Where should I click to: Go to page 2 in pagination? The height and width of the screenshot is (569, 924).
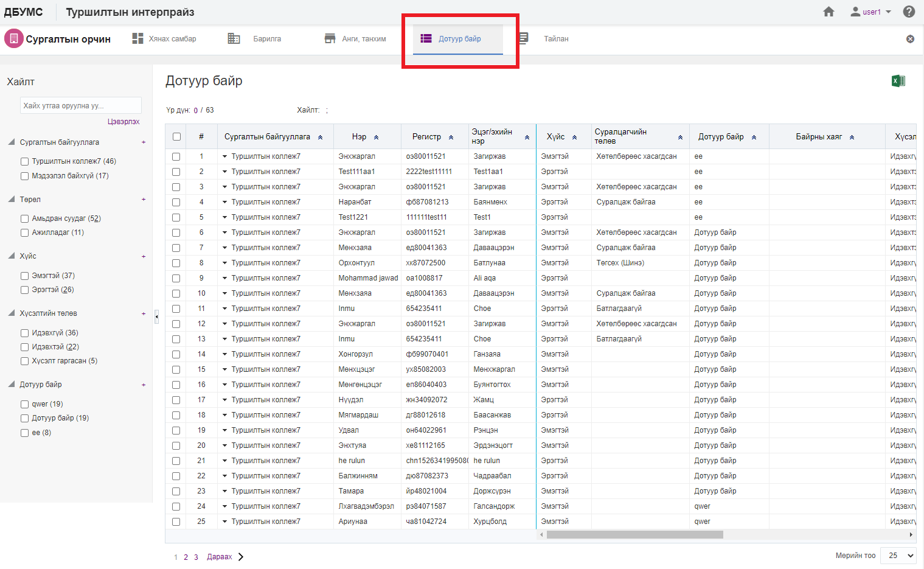186,557
